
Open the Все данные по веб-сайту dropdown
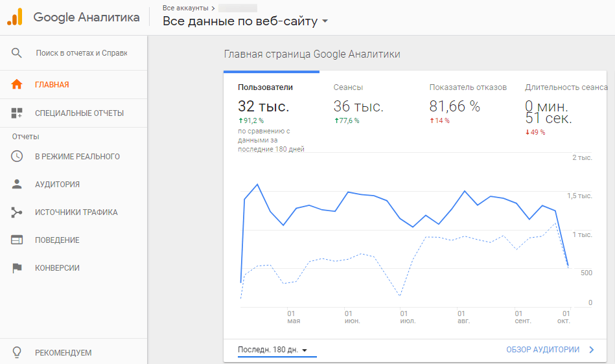tap(246, 21)
